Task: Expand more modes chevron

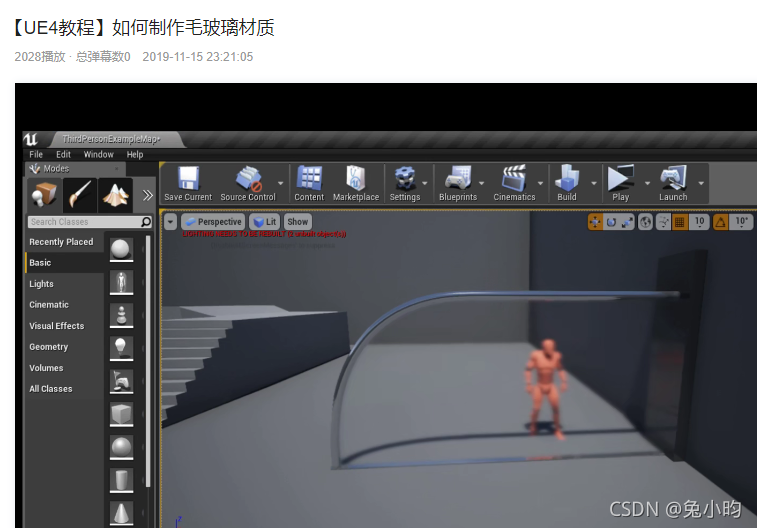Action: tap(147, 195)
